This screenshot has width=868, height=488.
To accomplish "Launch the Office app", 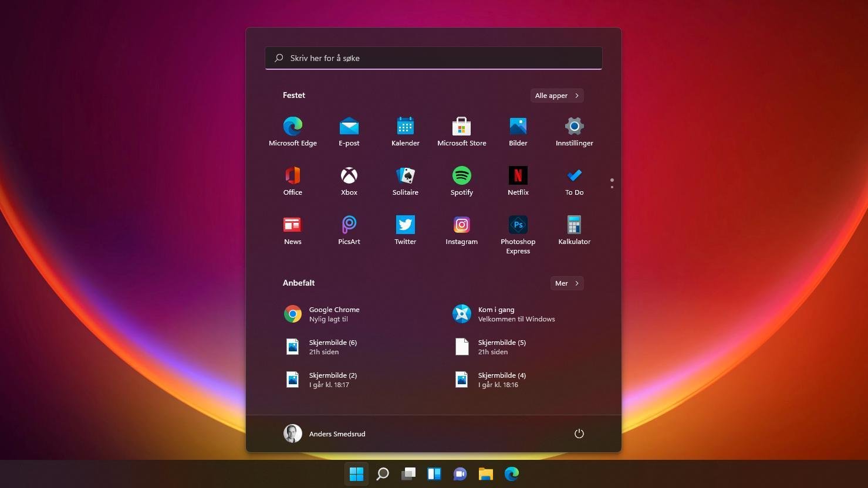I will pos(293,181).
